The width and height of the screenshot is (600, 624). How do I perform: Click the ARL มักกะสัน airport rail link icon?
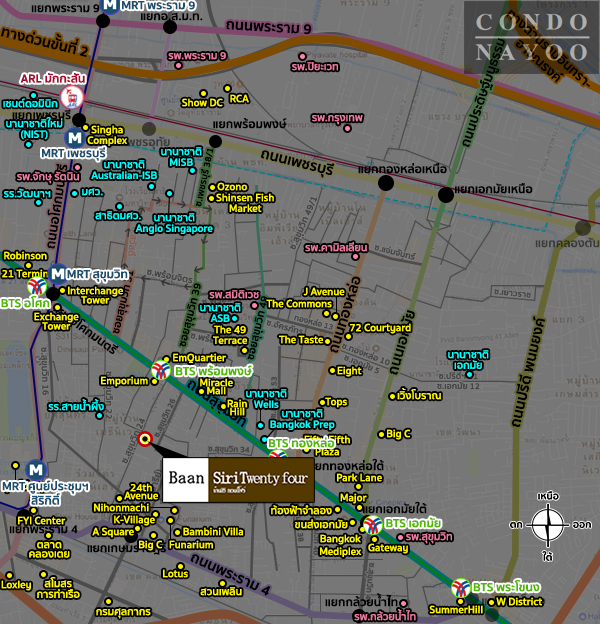click(72, 98)
